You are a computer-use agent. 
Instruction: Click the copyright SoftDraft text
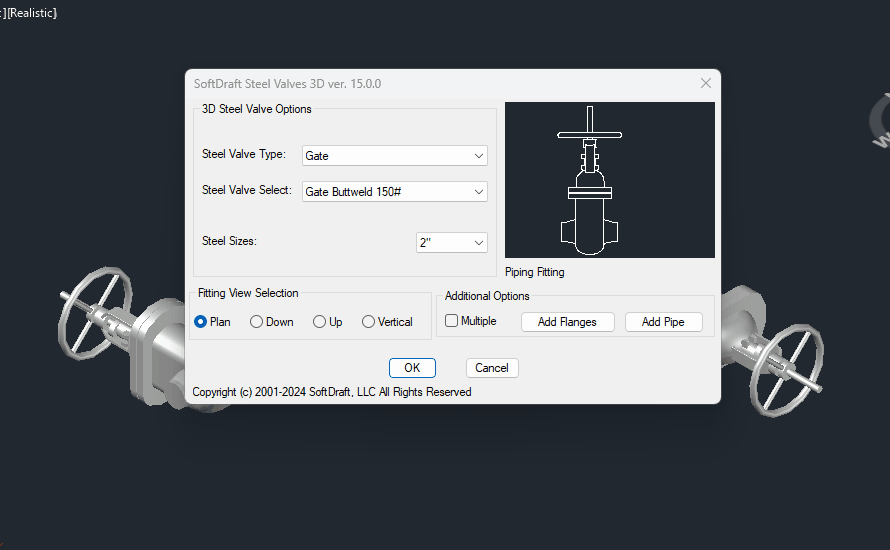(332, 392)
